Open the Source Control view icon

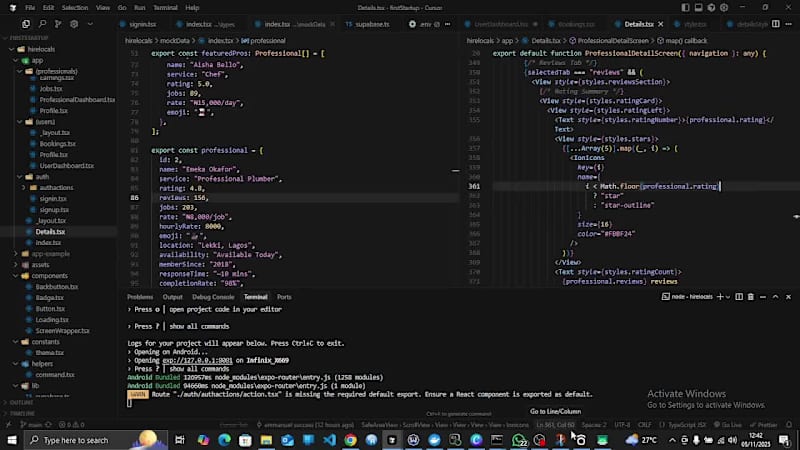[58, 24]
